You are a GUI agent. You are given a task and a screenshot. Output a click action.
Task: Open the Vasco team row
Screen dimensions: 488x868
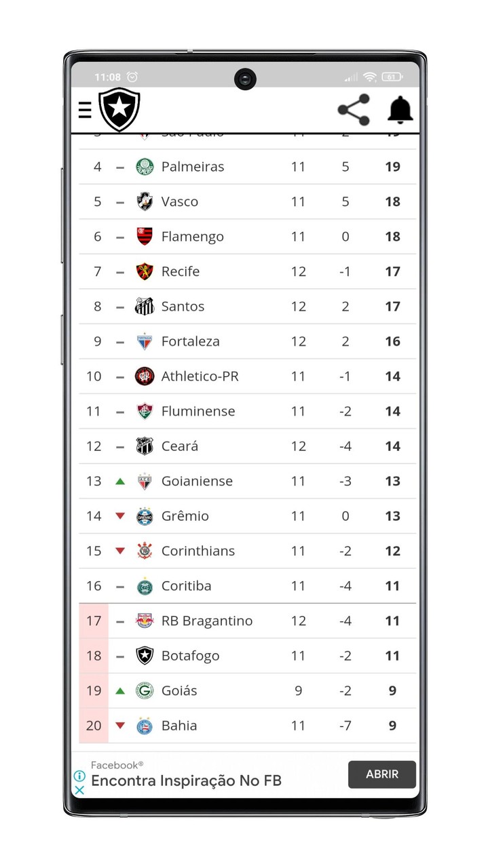tap(180, 202)
